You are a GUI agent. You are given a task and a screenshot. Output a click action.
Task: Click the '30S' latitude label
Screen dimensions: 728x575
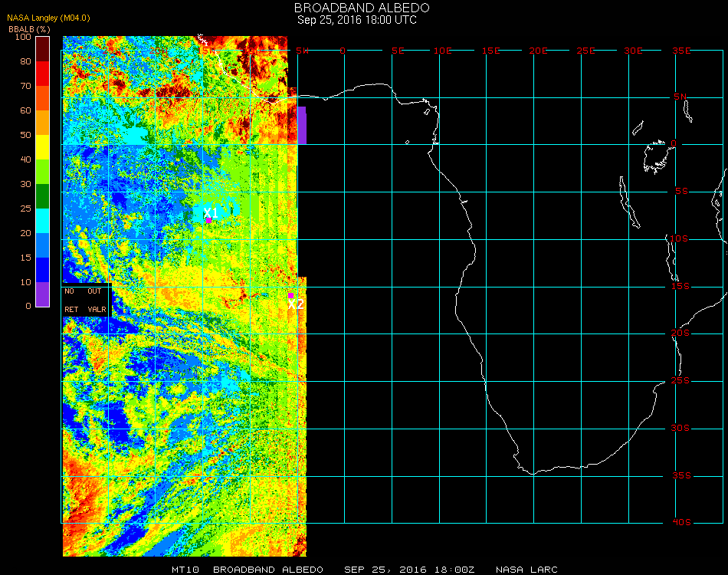(680, 429)
